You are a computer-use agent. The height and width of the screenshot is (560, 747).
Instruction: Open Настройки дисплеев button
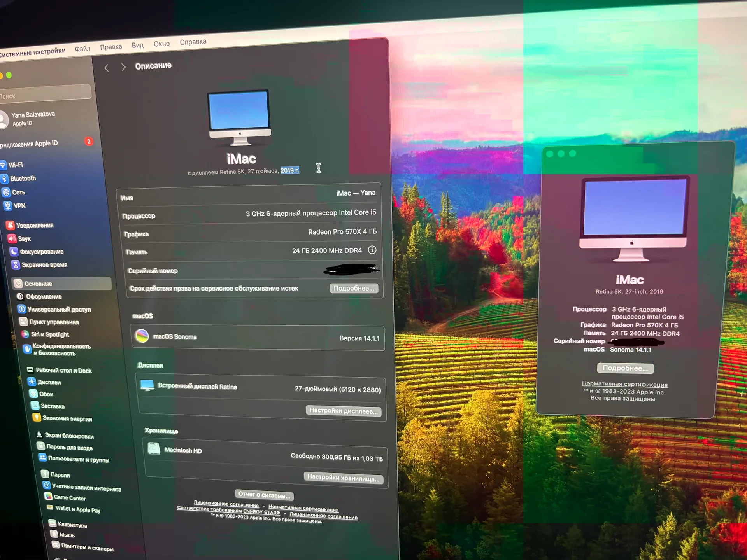pyautogui.click(x=344, y=411)
